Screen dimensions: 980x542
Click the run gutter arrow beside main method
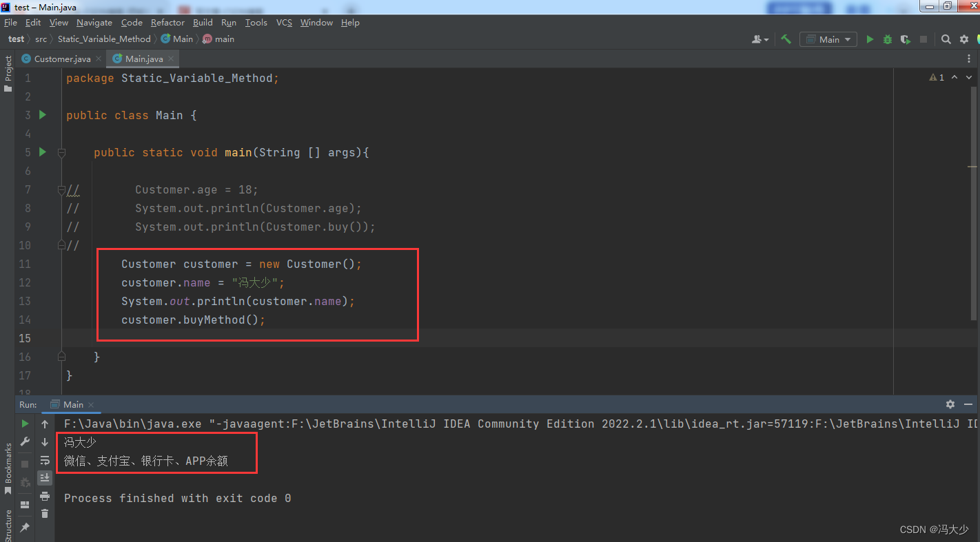coord(43,152)
